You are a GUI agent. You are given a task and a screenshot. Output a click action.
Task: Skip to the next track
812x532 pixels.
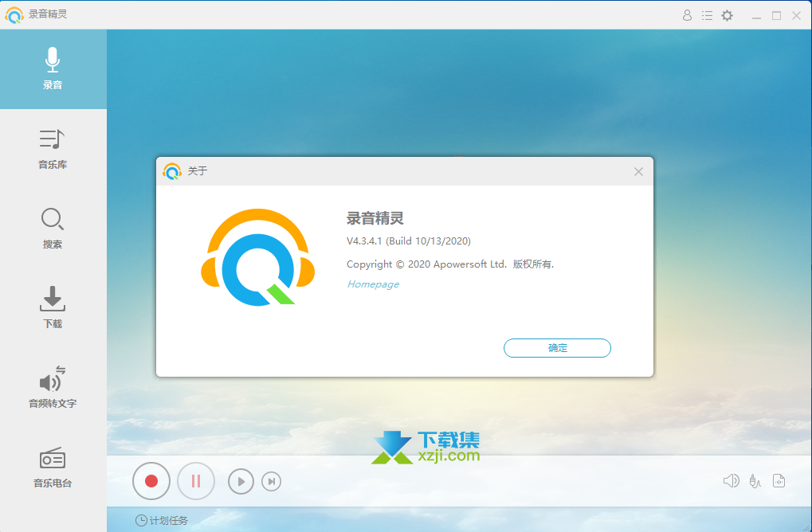pos(272,482)
